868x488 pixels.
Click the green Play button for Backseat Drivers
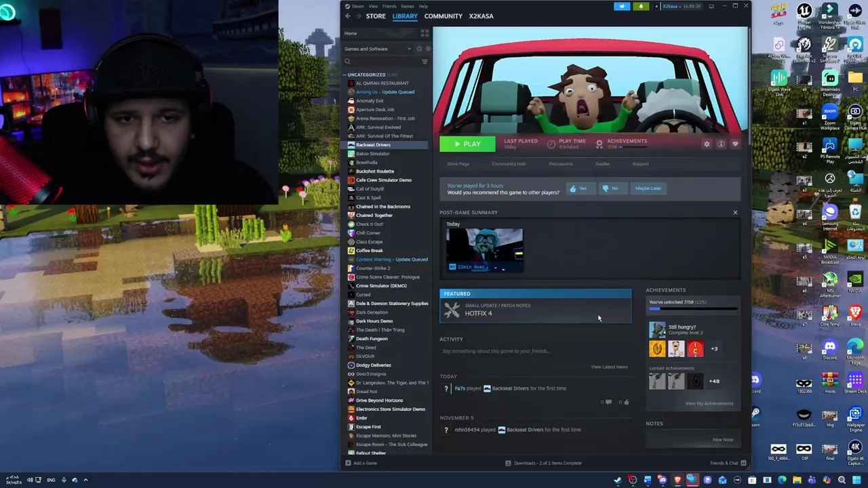[467, 144]
